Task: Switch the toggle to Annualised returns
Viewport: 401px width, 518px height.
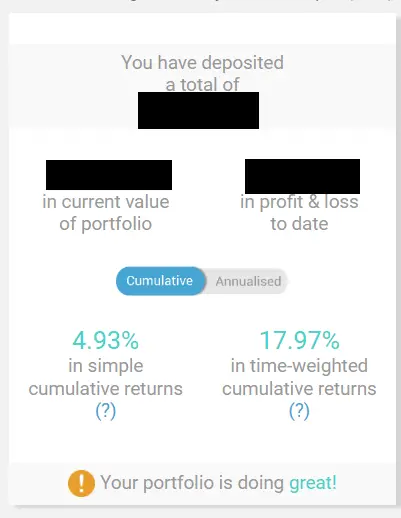Action: pyautogui.click(x=248, y=282)
